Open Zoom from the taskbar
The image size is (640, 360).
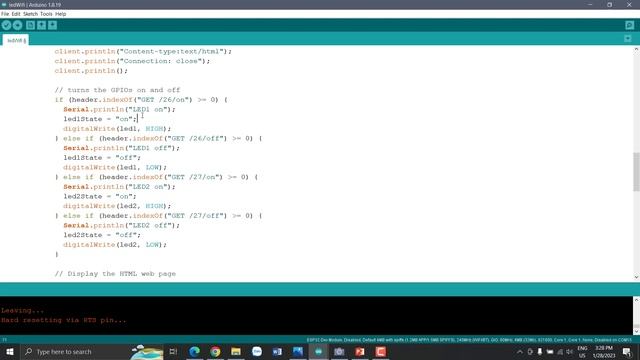point(257,351)
